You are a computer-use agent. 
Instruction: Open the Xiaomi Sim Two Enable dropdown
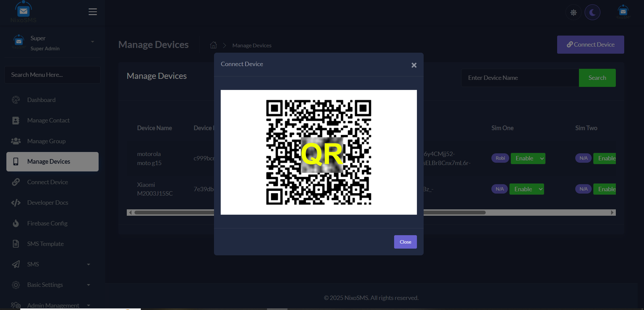click(x=605, y=189)
